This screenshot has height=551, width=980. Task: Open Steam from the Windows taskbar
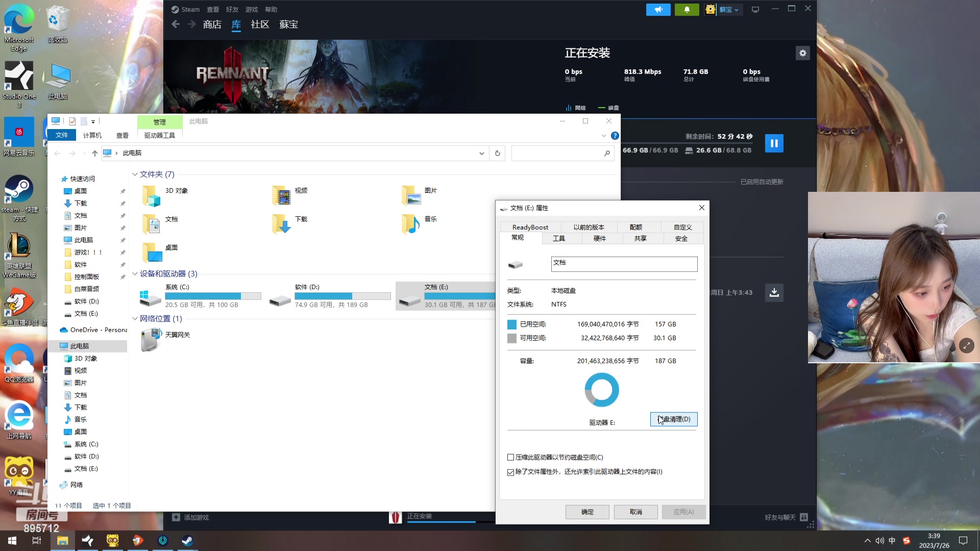coord(187,540)
